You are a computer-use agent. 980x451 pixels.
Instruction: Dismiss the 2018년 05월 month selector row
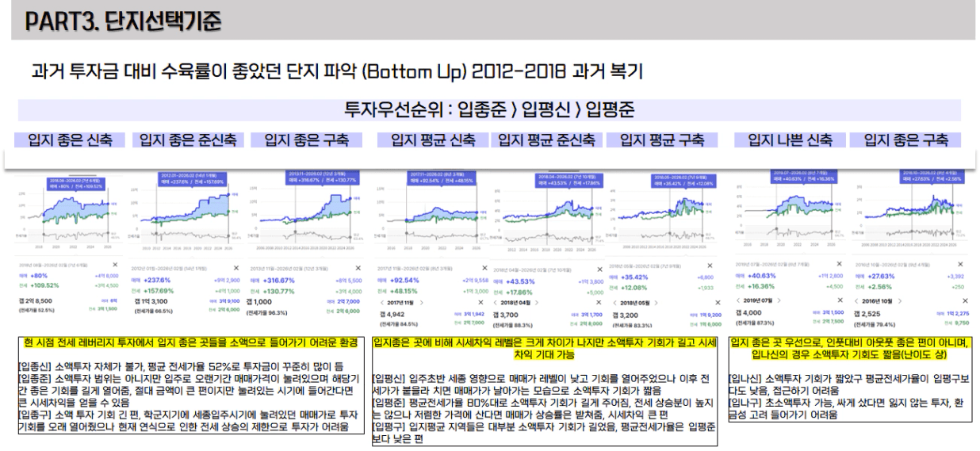tap(718, 303)
